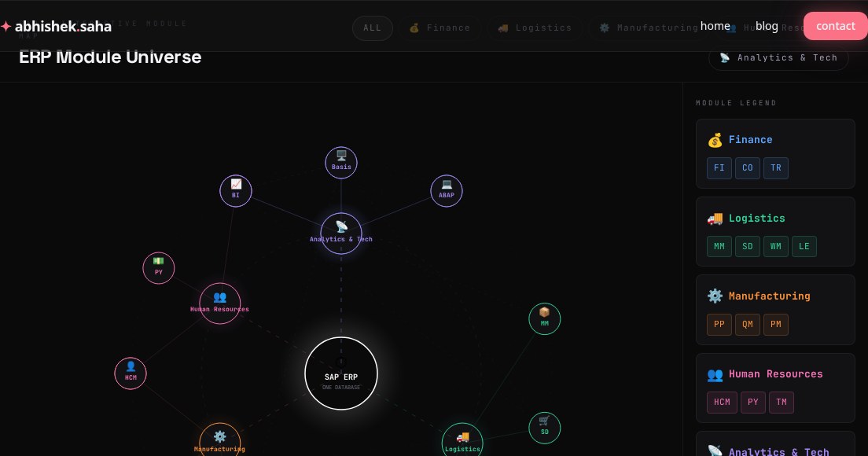The image size is (868, 456).
Task: Click the MM module node
Action: click(545, 318)
